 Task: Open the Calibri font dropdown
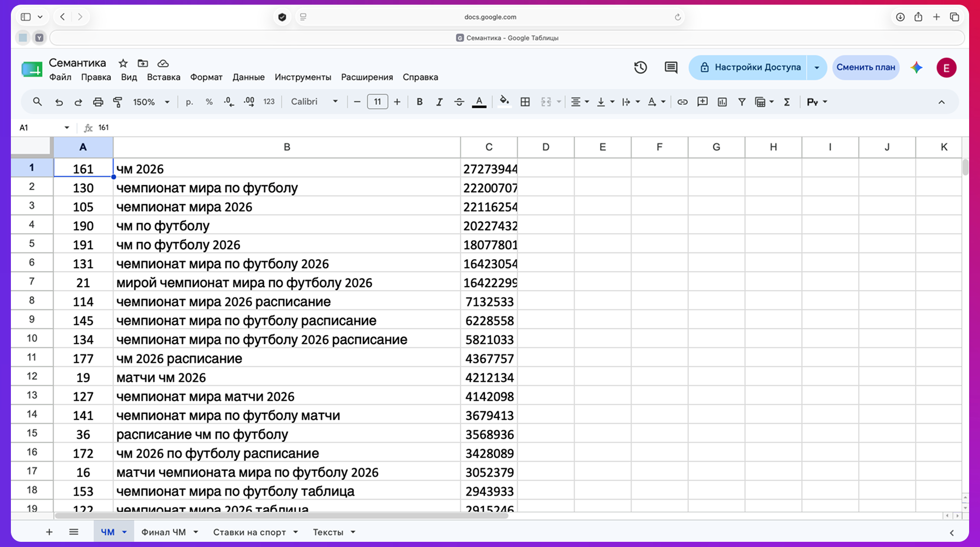(x=314, y=102)
